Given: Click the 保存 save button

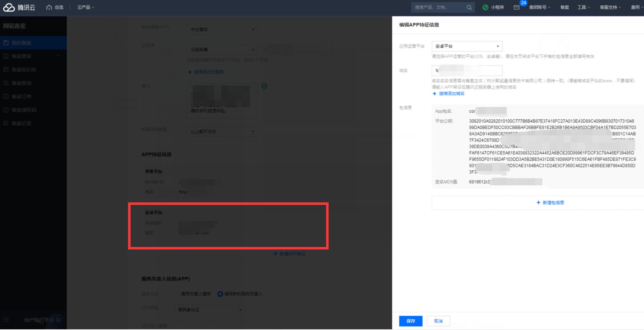Looking at the screenshot, I should click(x=411, y=321).
